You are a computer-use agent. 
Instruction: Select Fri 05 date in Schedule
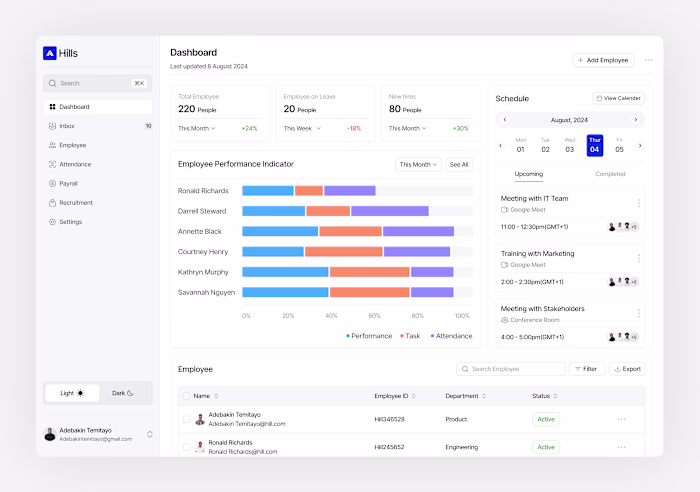(619, 146)
